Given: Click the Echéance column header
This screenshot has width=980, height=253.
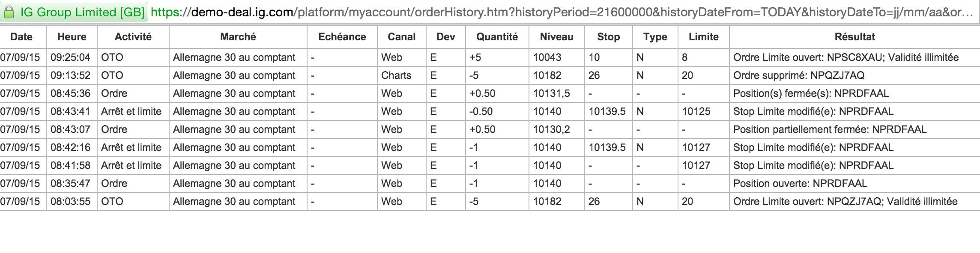Looking at the screenshot, I should click(x=342, y=37).
